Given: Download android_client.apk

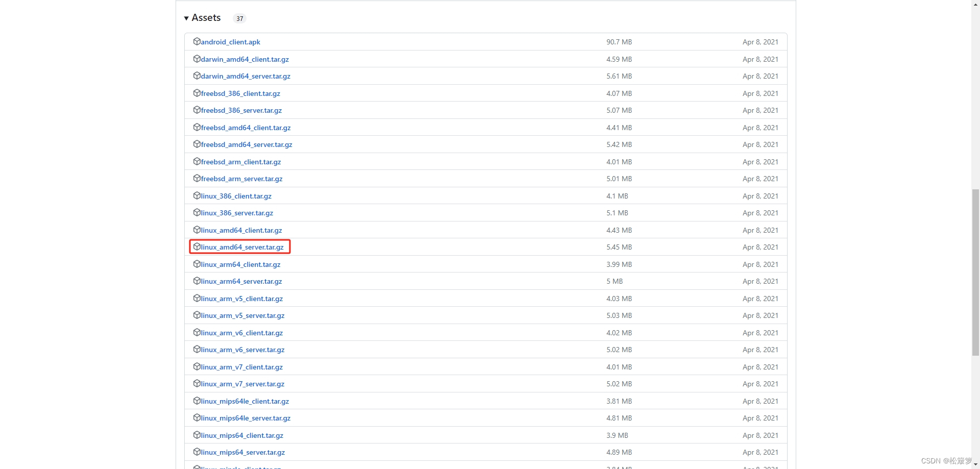Looking at the screenshot, I should pos(231,42).
